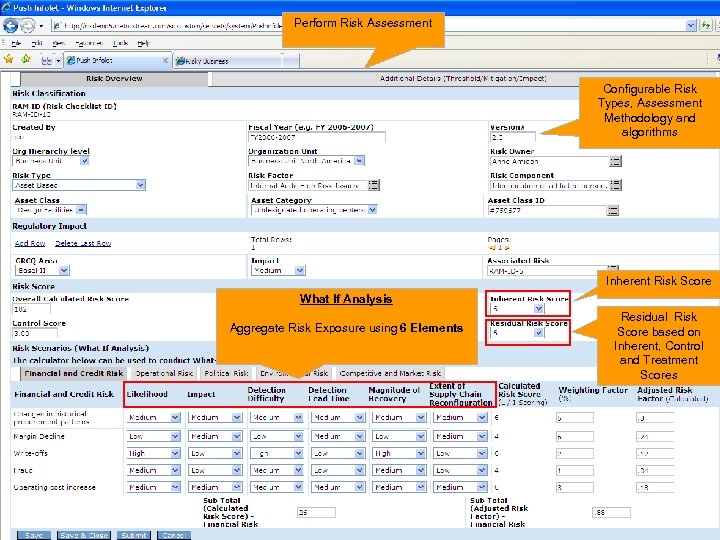Close the Push Infolet browser tab
Viewport: 720px width, 540px height.
[x=165, y=60]
